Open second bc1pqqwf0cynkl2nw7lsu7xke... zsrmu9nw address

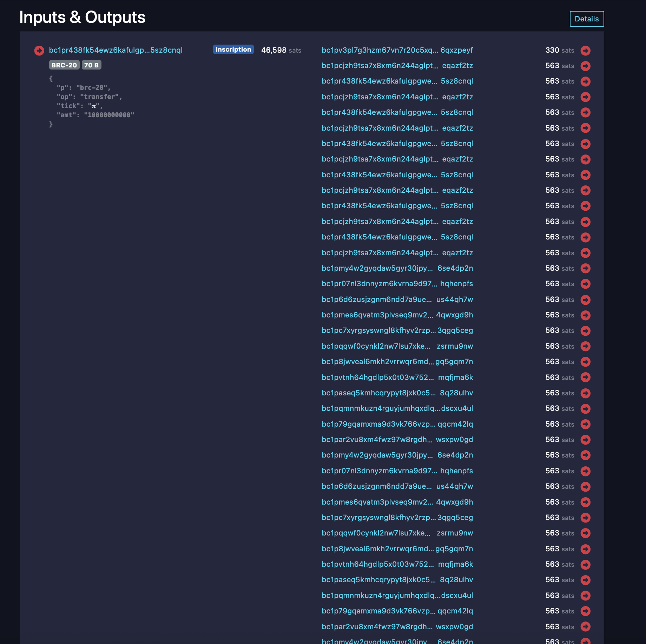pyautogui.click(x=397, y=533)
